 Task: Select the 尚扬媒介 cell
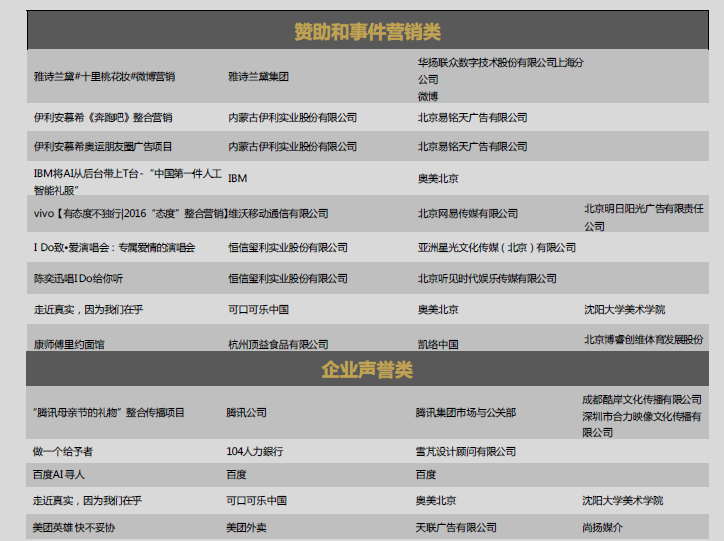coord(602,528)
